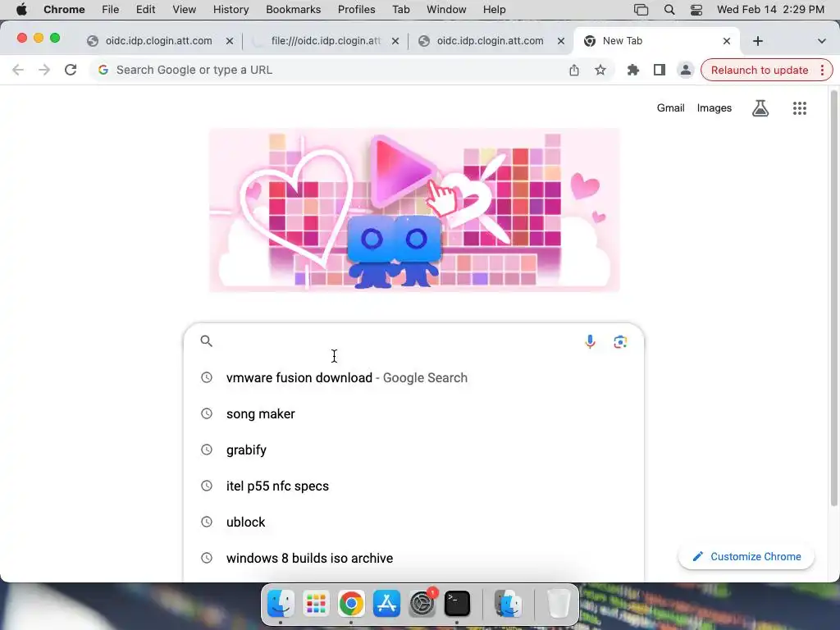Click the Valentine's Day Google Doodle
Image resolution: width=840 pixels, height=630 pixels.
click(x=414, y=210)
